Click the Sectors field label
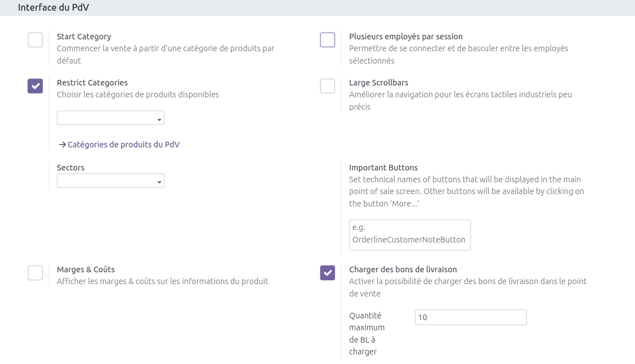The height and width of the screenshot is (364, 635). pyautogui.click(x=70, y=168)
